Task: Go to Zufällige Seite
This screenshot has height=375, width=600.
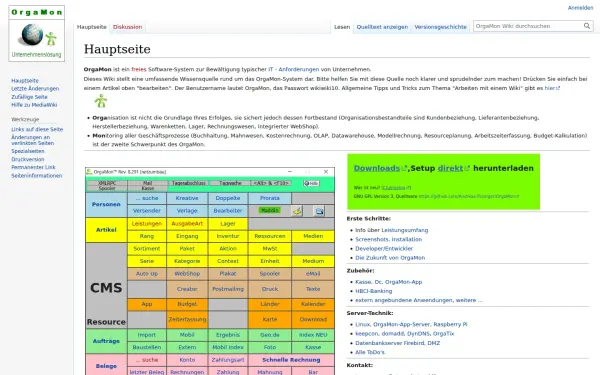Action: click(29, 97)
